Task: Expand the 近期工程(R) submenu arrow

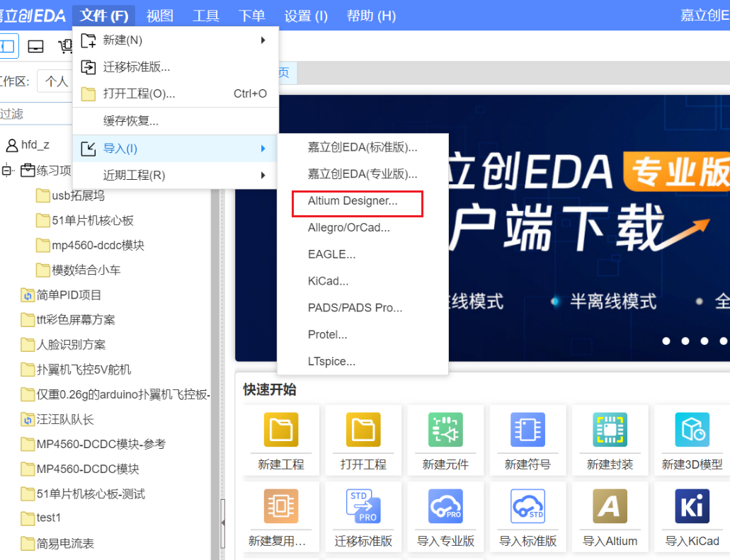Action: tap(263, 176)
